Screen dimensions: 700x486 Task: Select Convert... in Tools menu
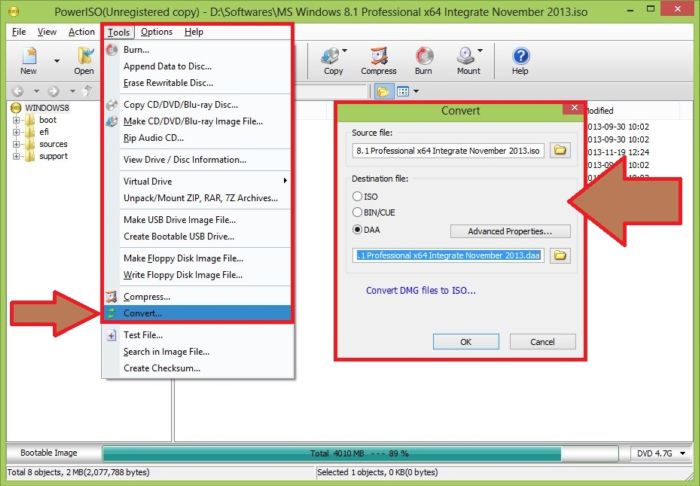[x=197, y=313]
